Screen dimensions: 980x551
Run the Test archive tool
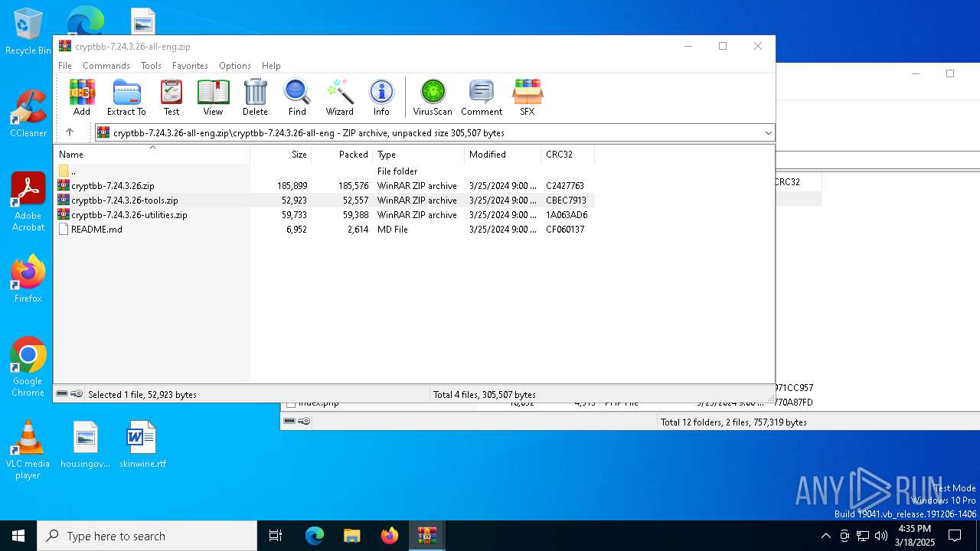[x=171, y=97]
